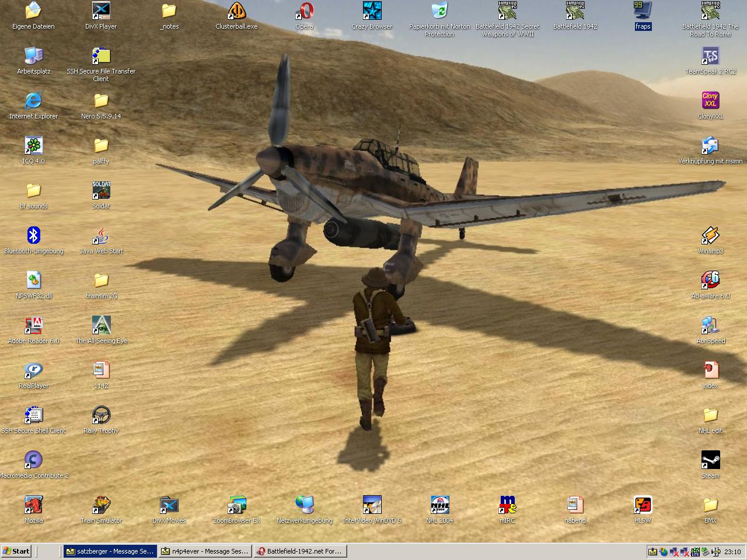Launch Steam
747x560 pixels.
[710, 465]
